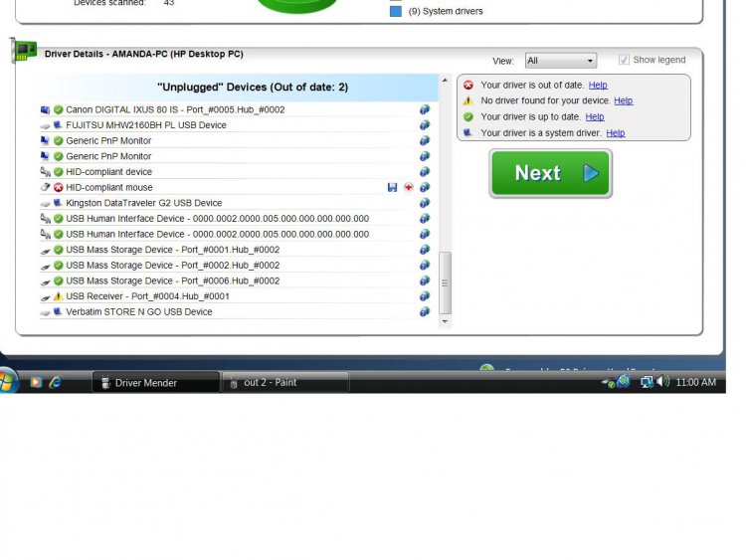The height and width of the screenshot is (560, 746).
Task: Click globe icon for USB Receiver row
Action: click(425, 296)
